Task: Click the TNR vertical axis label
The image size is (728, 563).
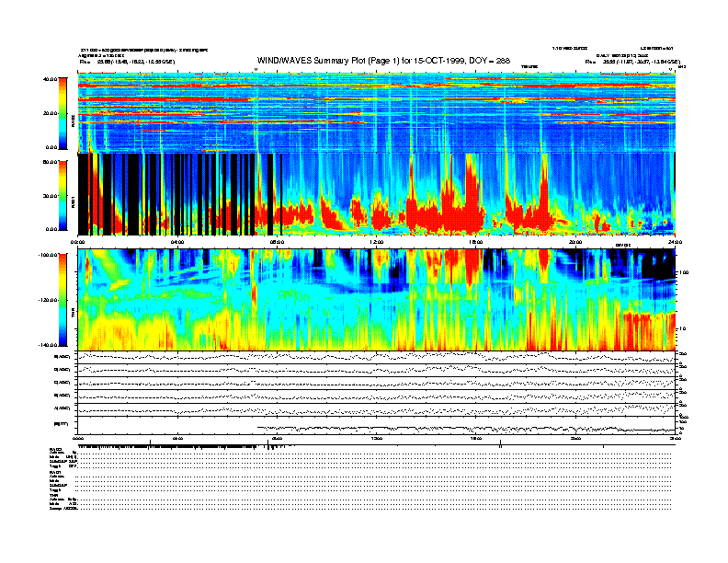Action: pos(73,315)
